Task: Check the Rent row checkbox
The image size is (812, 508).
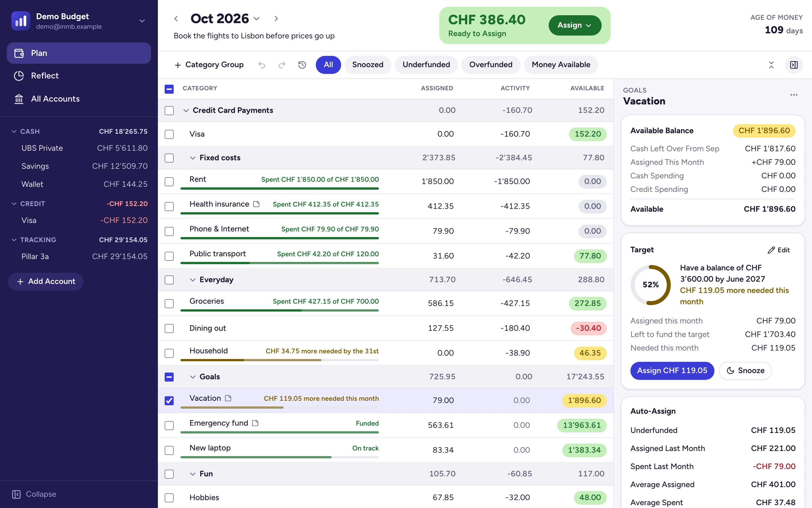Action: coord(169,181)
